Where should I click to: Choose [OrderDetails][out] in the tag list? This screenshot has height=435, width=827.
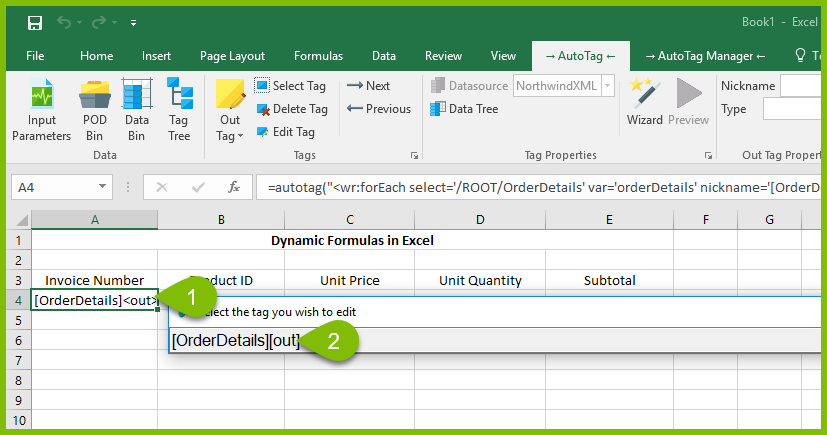[x=495, y=341]
